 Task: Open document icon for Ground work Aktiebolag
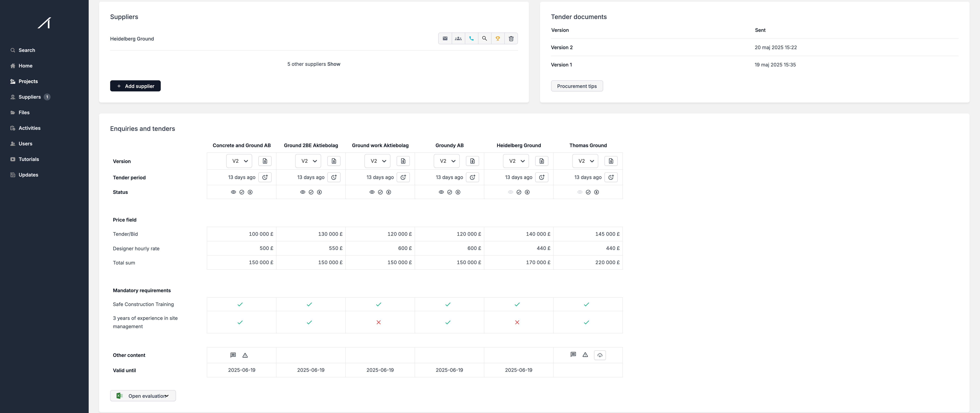coord(403,161)
